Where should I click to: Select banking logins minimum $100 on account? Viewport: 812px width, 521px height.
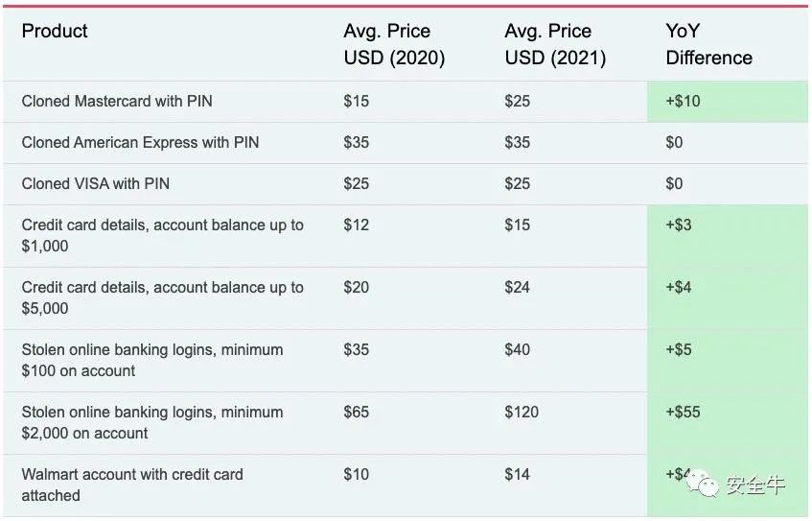click(152, 360)
